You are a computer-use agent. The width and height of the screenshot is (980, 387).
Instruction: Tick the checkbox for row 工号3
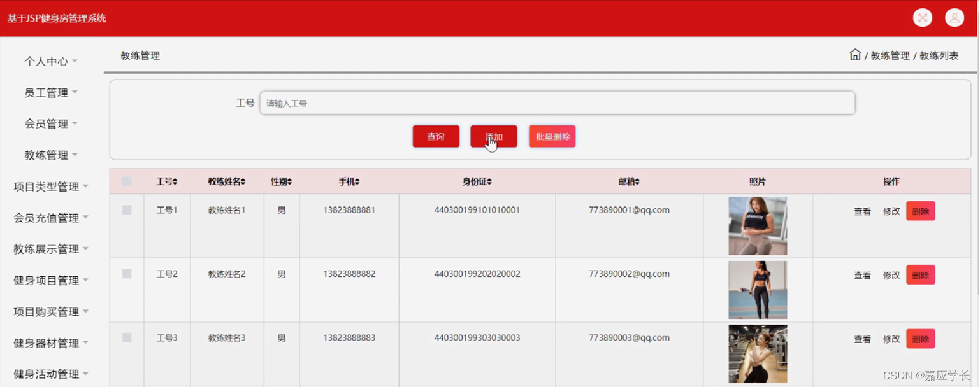tap(127, 337)
